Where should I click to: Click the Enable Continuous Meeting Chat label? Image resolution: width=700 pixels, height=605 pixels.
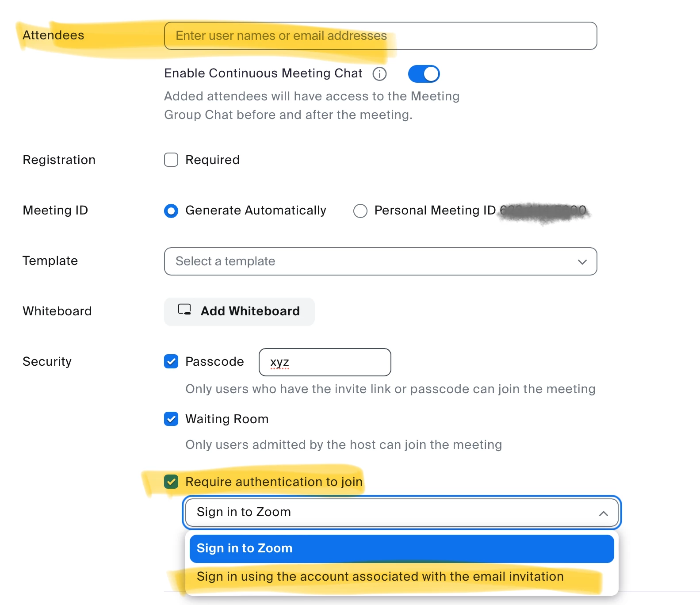(263, 73)
